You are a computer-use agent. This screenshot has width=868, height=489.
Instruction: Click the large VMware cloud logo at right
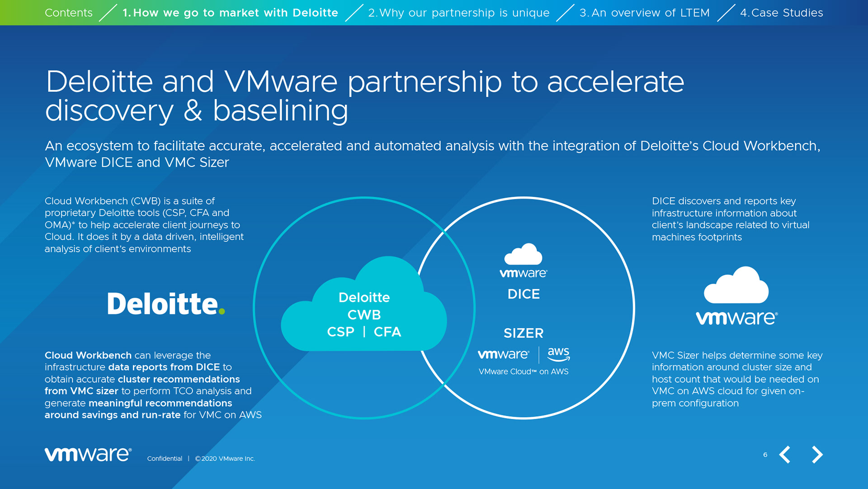coord(736,296)
